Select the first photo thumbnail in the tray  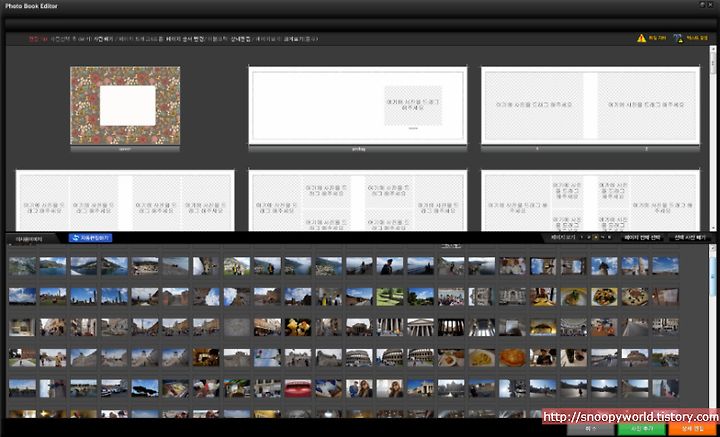22,266
